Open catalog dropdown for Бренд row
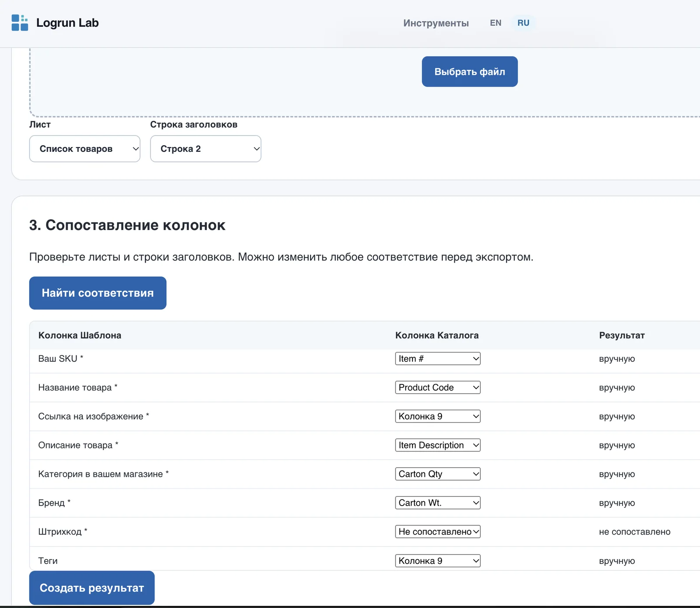 [x=437, y=503]
